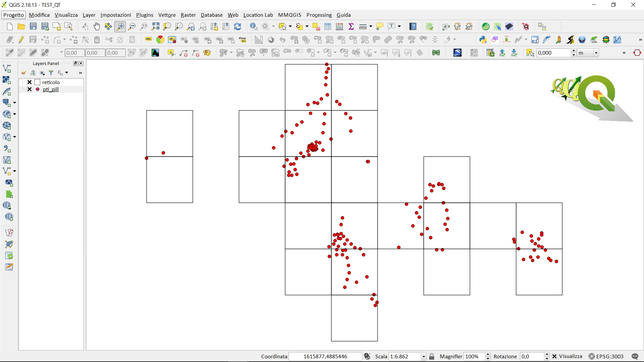Open the Processing menu

coord(319,15)
